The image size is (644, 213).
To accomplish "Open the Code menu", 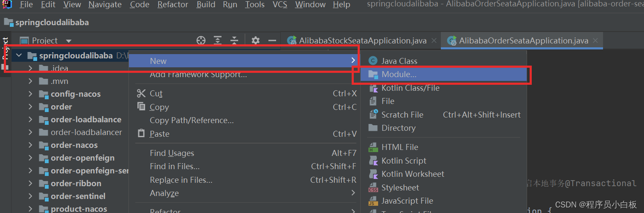I will coord(140,5).
